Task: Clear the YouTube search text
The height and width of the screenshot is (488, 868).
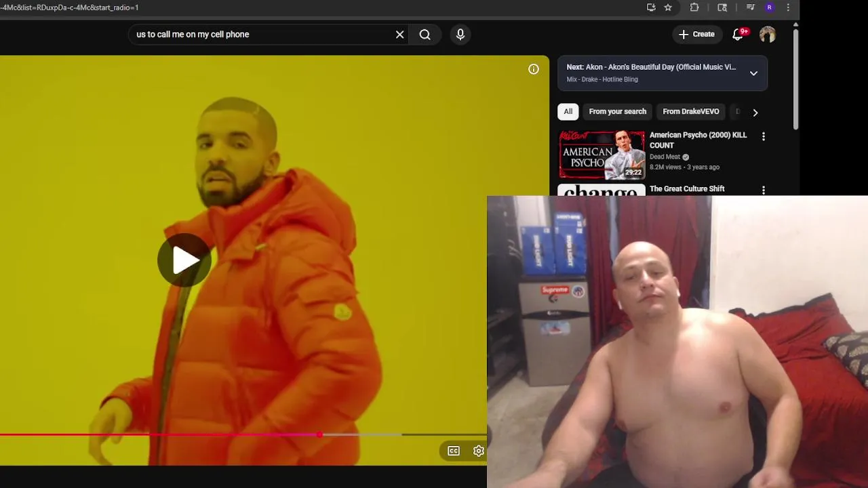Action: [400, 35]
